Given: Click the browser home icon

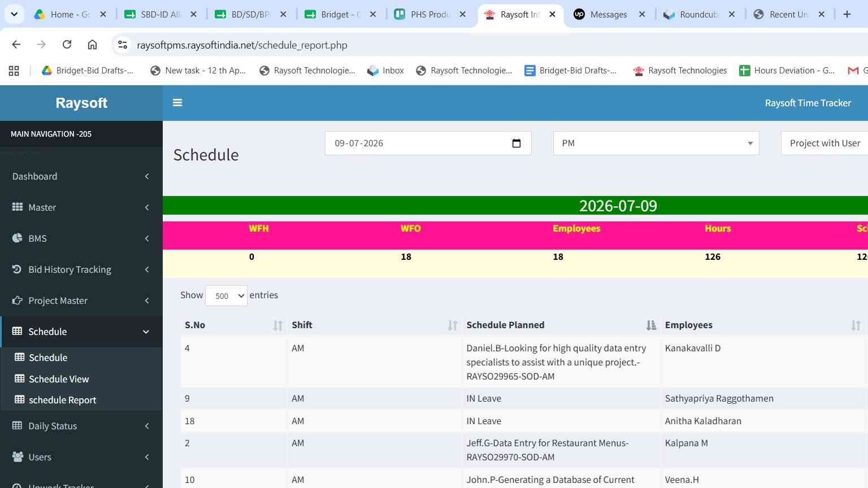Looking at the screenshot, I should click(x=92, y=45).
